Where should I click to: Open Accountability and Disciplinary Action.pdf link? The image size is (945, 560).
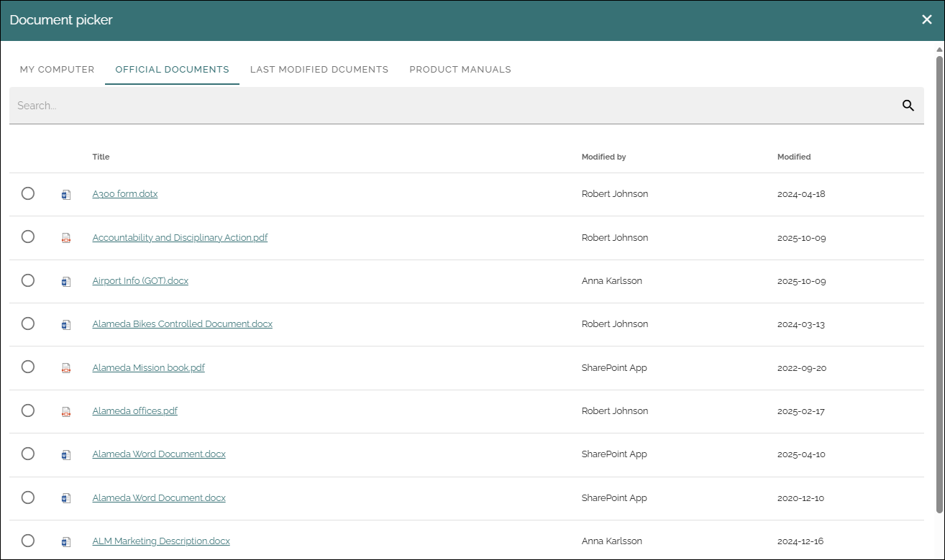tap(180, 237)
